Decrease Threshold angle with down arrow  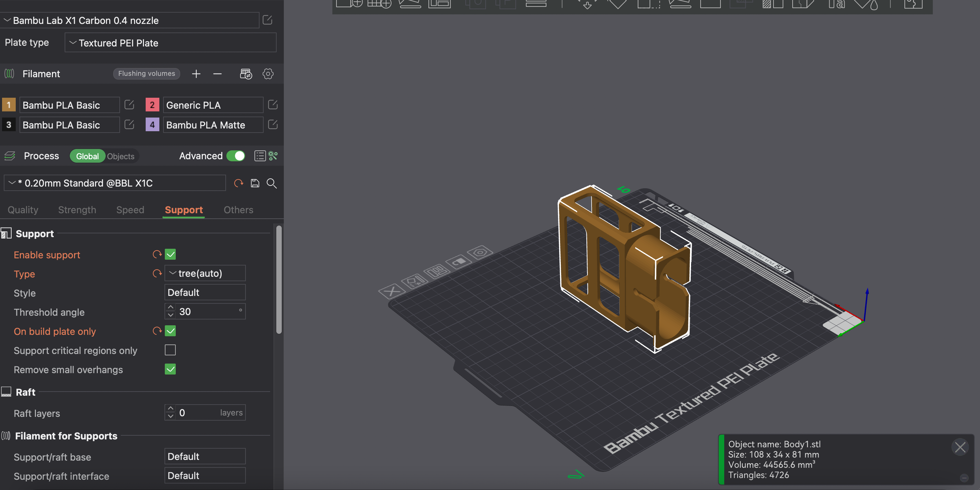point(171,315)
